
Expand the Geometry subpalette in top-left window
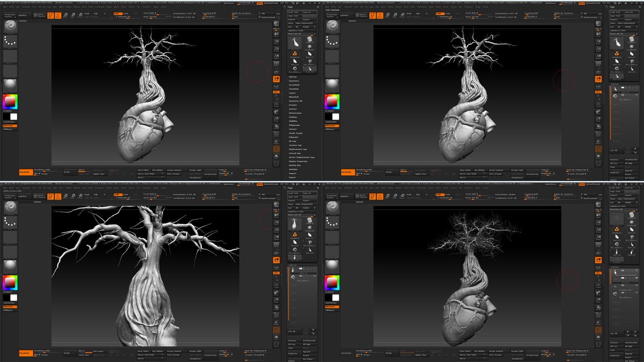(x=294, y=81)
